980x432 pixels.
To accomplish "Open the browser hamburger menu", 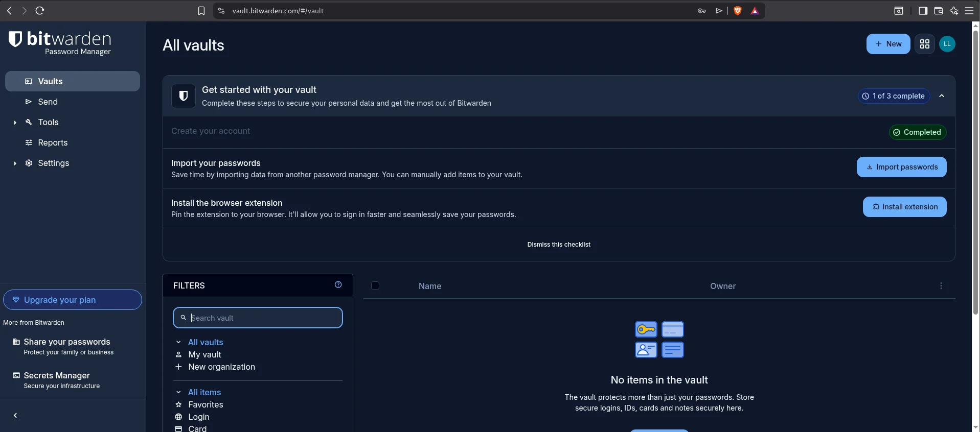I will (x=969, y=11).
